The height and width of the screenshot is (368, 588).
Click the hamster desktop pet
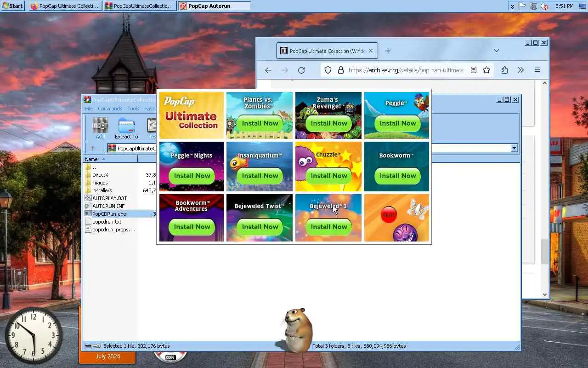tap(296, 330)
